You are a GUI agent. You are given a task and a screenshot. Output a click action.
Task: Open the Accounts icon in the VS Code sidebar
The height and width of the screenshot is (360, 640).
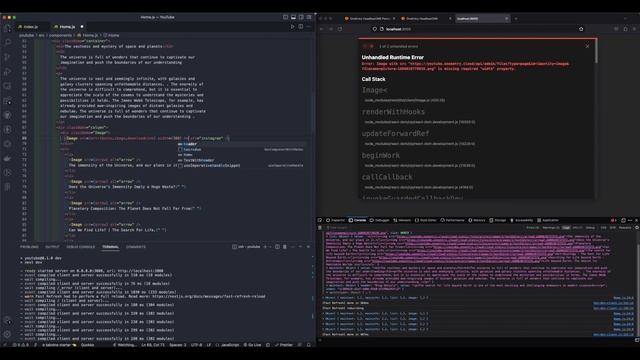(x=7, y=321)
